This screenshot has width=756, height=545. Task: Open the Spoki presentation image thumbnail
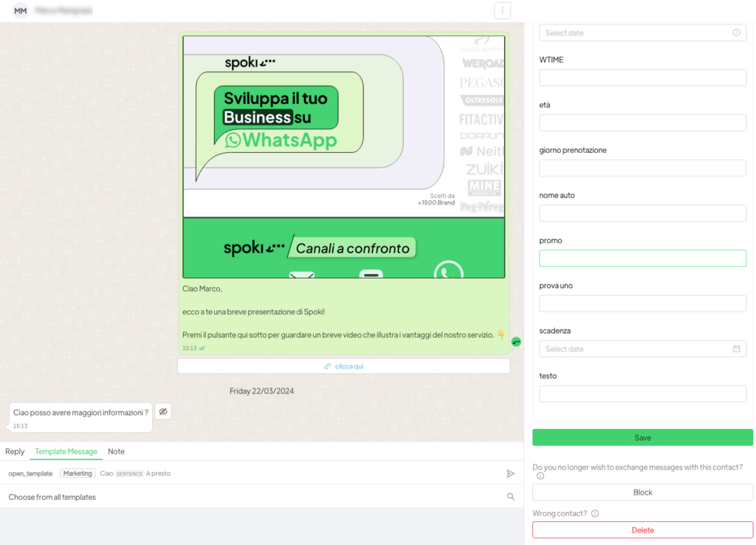coord(343,157)
